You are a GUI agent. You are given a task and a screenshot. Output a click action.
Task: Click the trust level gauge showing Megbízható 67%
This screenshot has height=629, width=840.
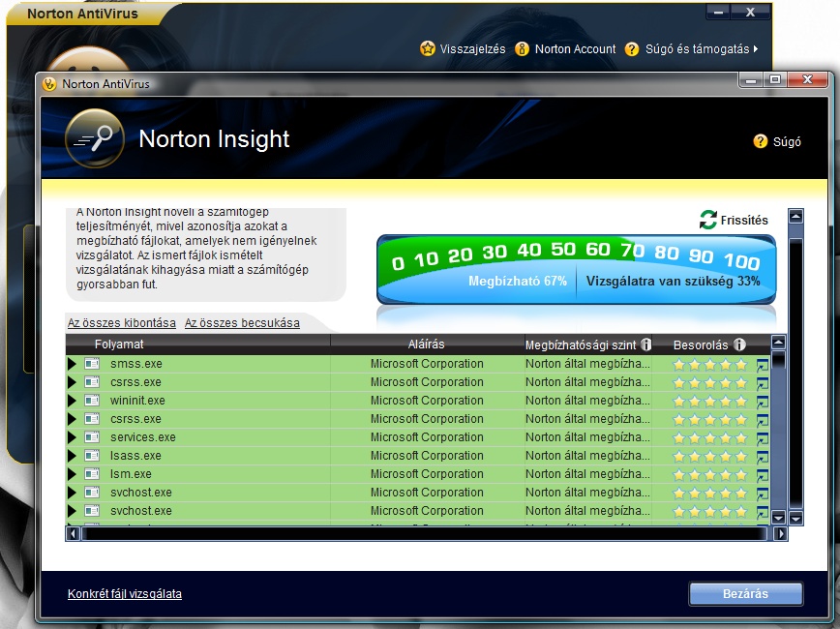577,269
